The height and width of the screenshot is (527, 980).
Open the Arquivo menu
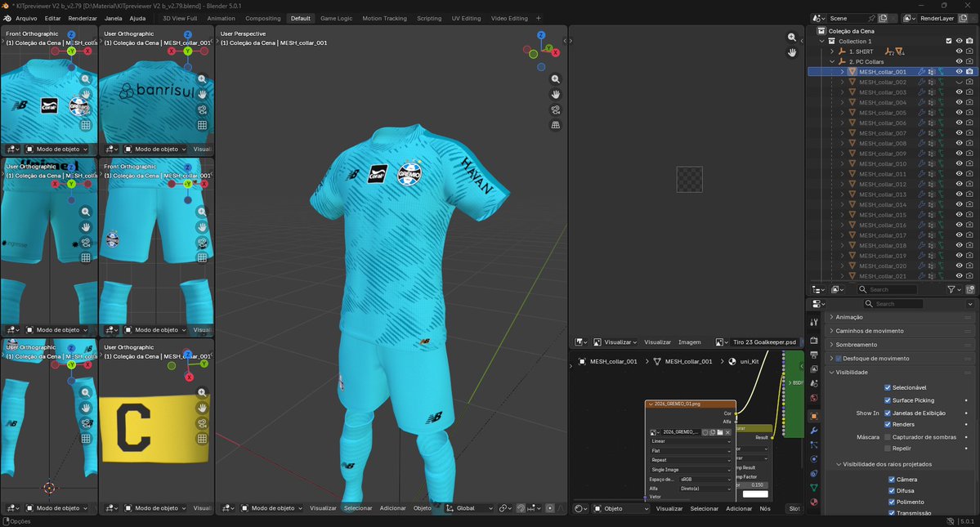tap(26, 19)
